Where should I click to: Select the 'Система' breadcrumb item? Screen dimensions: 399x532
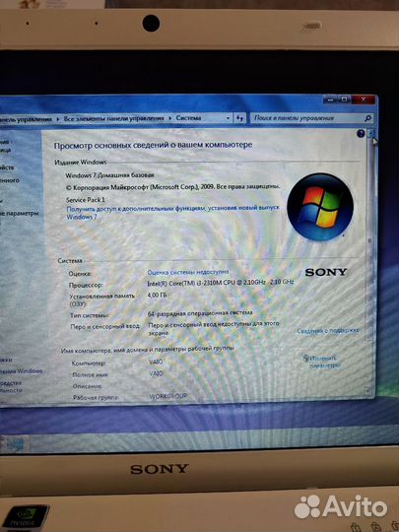click(188, 118)
